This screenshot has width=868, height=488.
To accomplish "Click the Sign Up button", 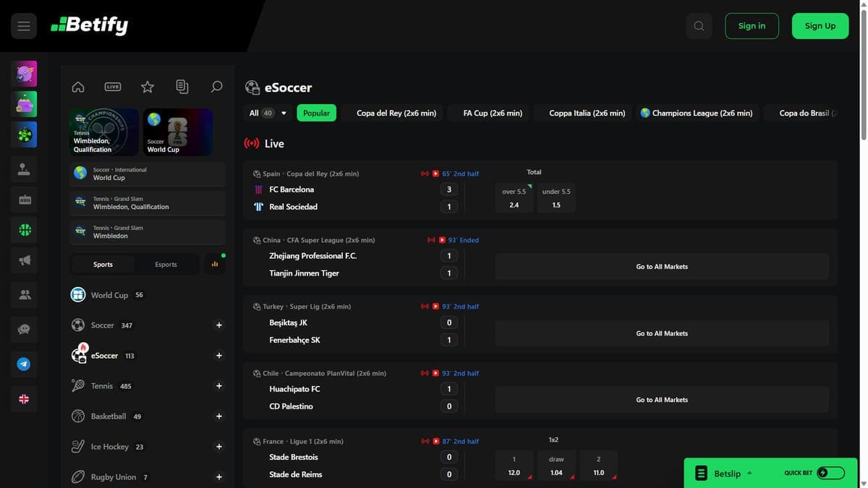I will (x=820, y=26).
